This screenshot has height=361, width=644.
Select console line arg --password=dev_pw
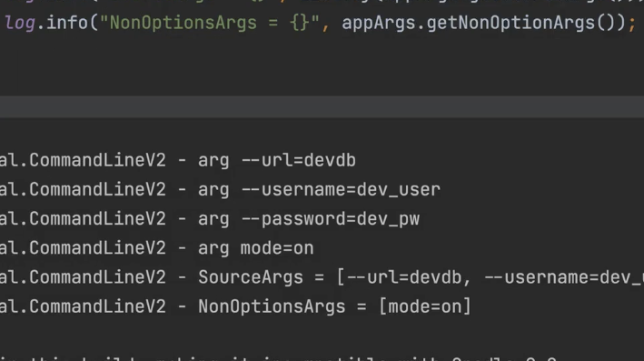pos(210,219)
